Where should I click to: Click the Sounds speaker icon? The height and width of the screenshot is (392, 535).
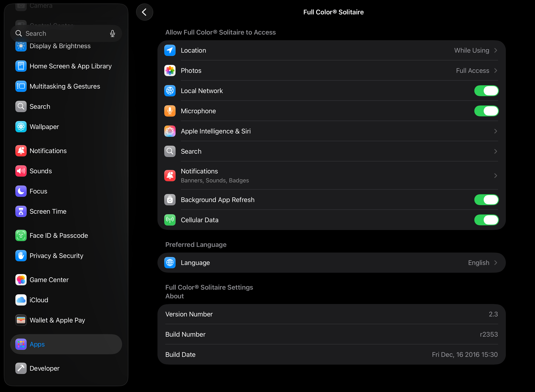coord(21,171)
